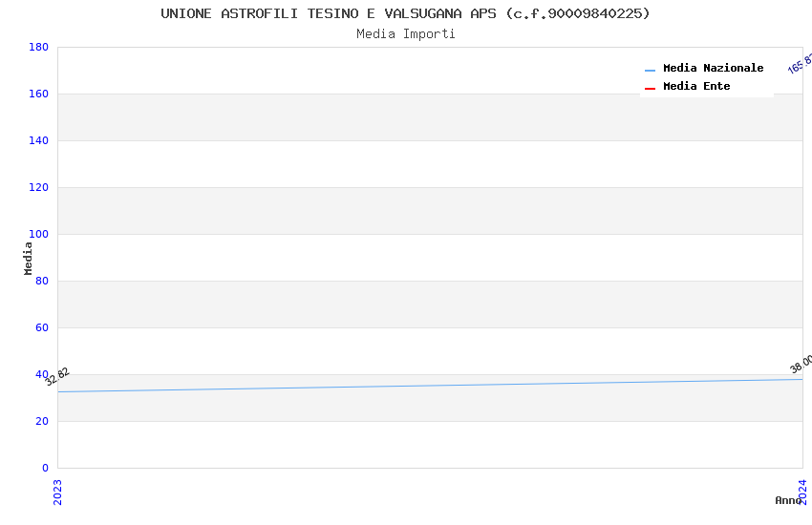
Task: Click the Media y-axis title
Action: [x=28, y=258]
